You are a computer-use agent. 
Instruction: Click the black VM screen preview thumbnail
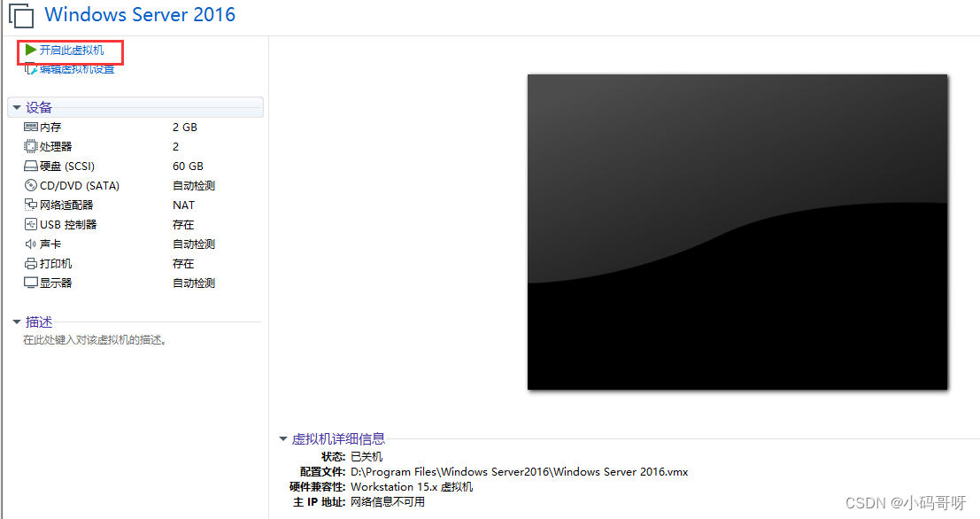coord(737,232)
